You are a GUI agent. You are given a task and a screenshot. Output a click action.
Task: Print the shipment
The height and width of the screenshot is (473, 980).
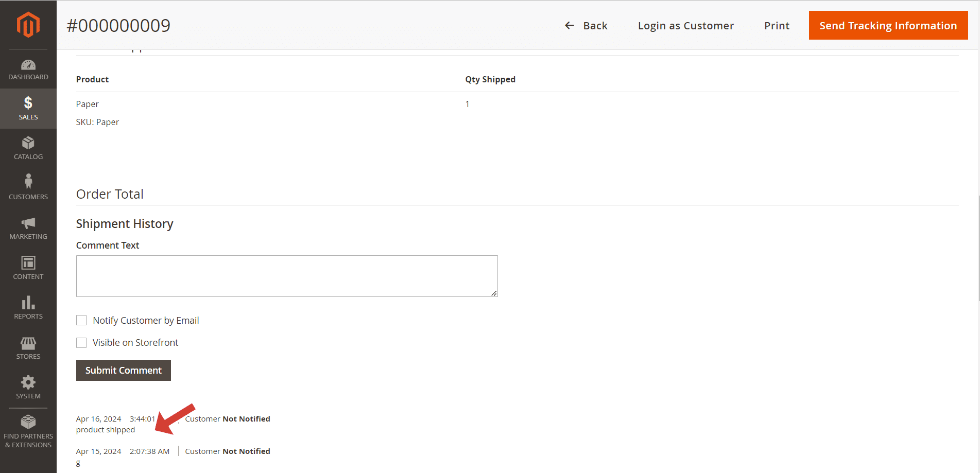776,26
